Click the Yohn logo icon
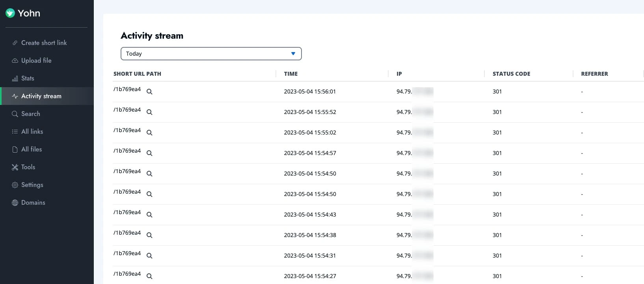This screenshot has height=284, width=644. (x=10, y=13)
